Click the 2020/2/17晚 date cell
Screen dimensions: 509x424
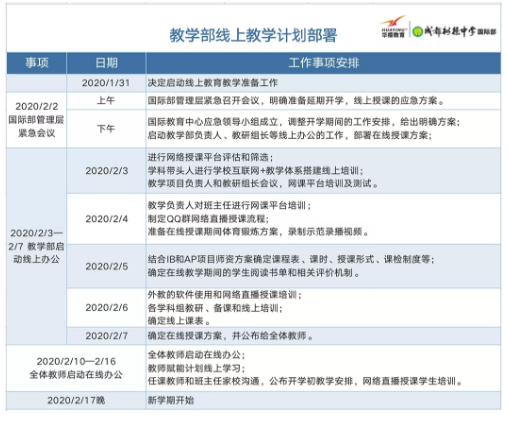coord(76,400)
